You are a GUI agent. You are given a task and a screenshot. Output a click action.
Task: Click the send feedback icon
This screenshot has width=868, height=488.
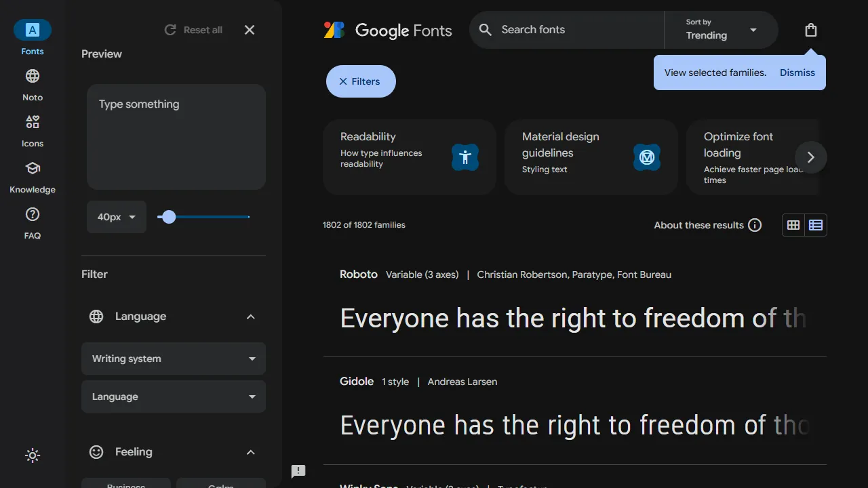point(298,472)
